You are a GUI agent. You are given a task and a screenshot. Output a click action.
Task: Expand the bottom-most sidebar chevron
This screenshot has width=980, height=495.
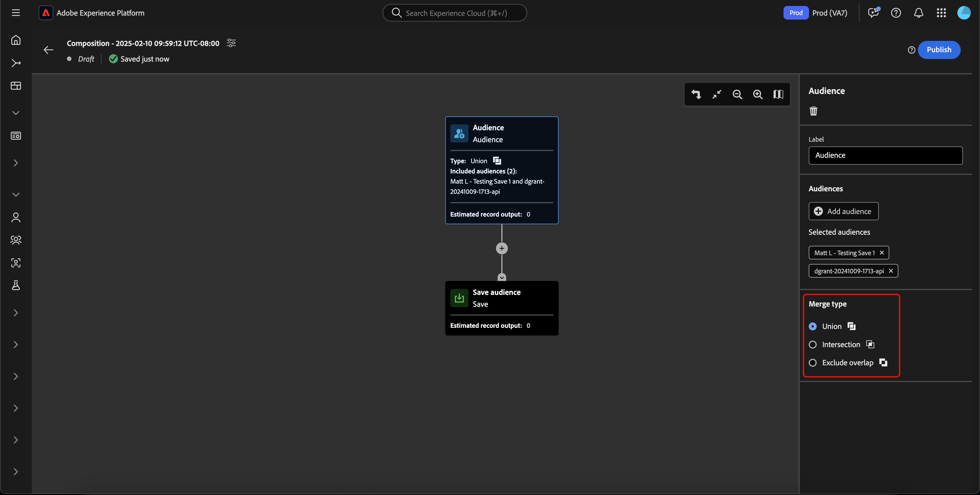pos(16,472)
